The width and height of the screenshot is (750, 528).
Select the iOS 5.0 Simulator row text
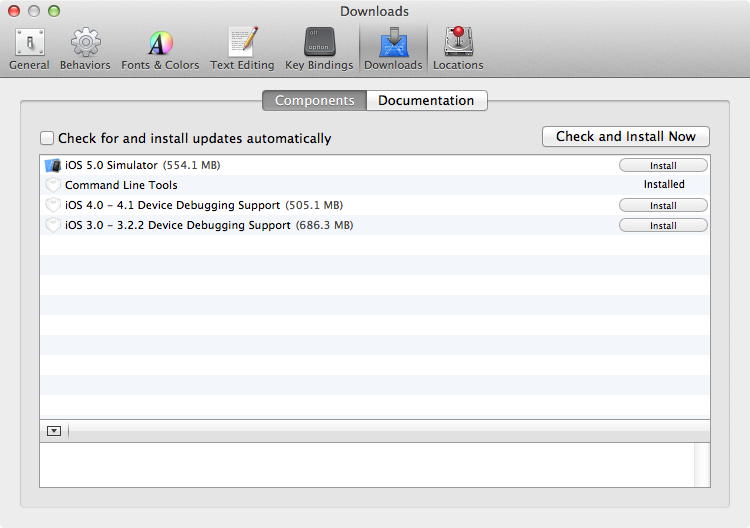pos(111,165)
